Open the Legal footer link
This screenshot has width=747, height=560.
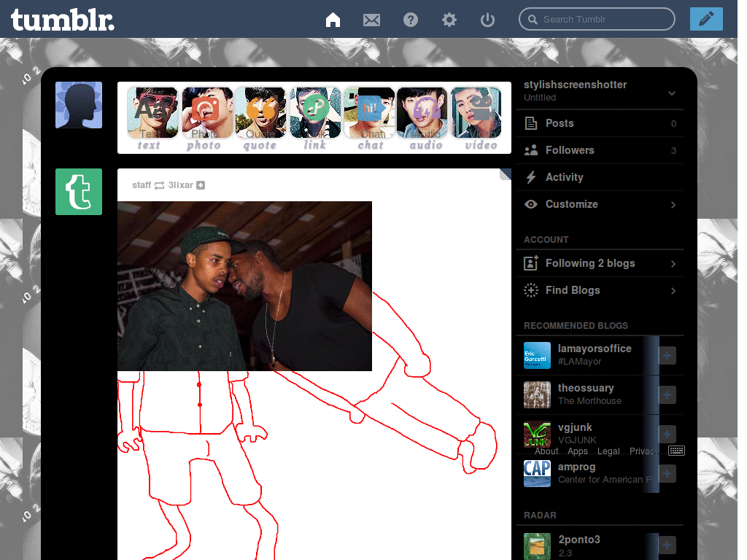point(608,451)
